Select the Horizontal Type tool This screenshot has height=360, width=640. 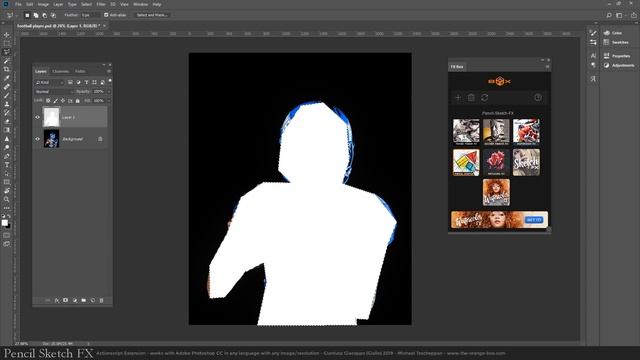pos(7,164)
